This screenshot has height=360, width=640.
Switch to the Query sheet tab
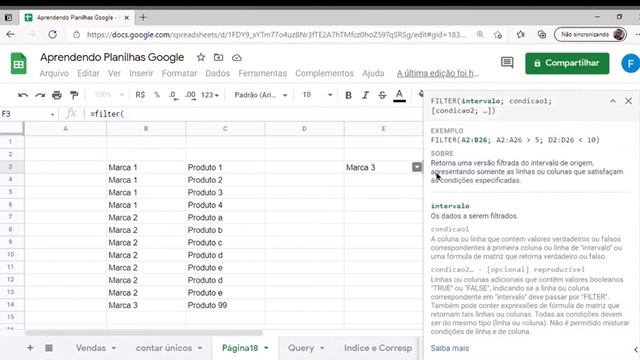(301, 348)
